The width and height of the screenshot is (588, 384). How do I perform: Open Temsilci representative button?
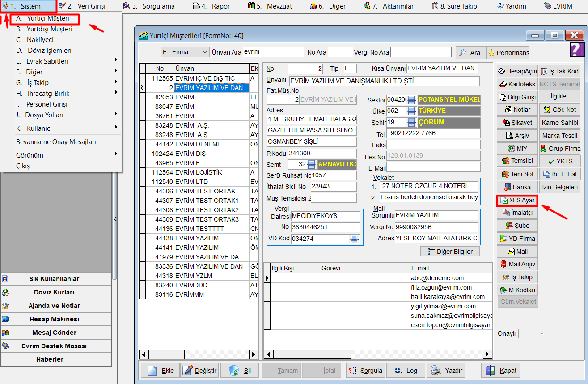[x=517, y=161]
